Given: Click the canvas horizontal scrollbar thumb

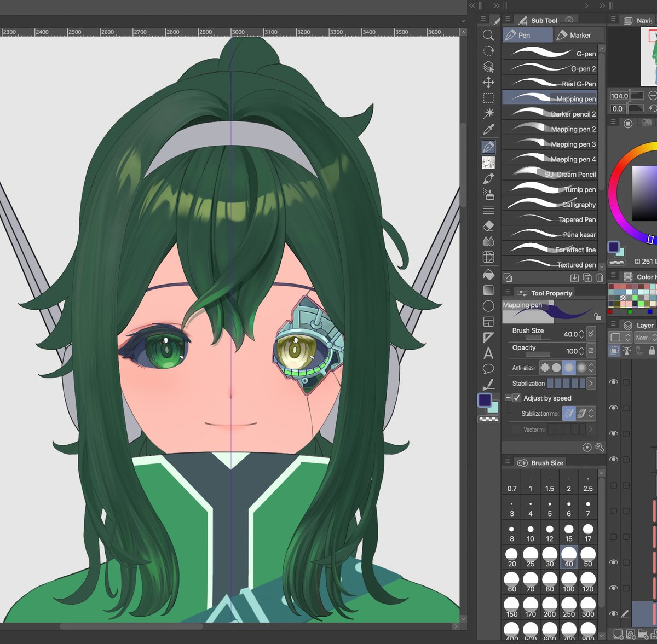Looking at the screenshot, I should point(131,626).
